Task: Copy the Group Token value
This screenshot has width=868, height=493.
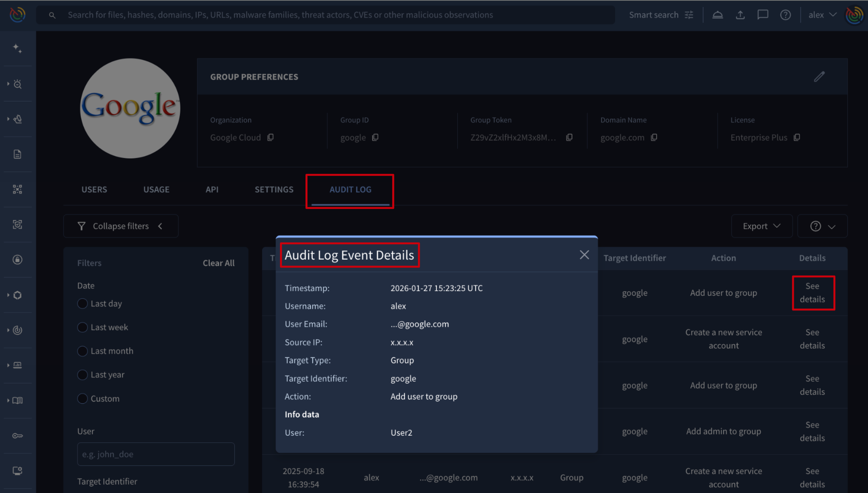Action: click(x=569, y=137)
